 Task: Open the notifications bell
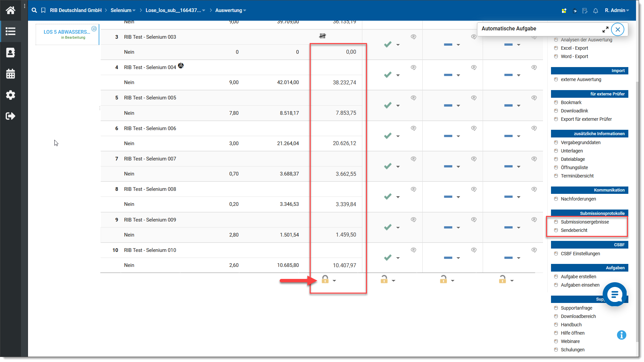click(x=596, y=11)
